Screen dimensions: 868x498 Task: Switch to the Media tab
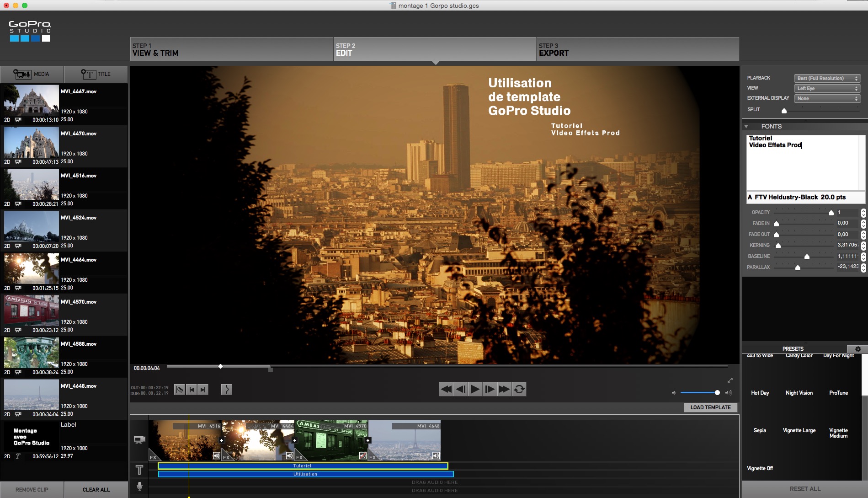click(x=32, y=74)
